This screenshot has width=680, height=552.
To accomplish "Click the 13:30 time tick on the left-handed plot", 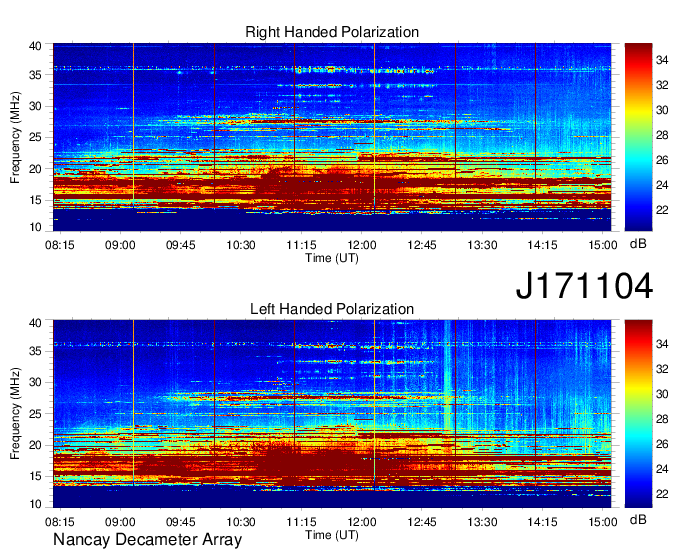I will click(482, 522).
